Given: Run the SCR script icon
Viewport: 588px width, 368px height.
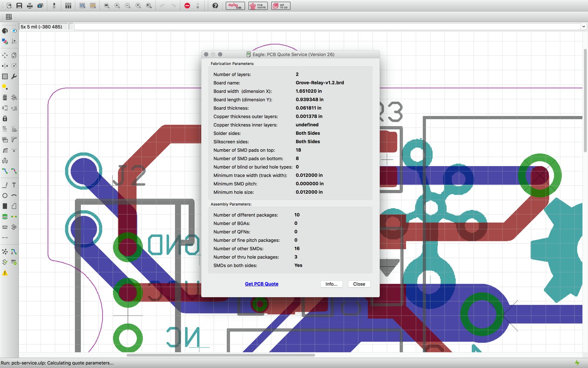Looking at the screenshot, I should pyautogui.click(x=82, y=6).
